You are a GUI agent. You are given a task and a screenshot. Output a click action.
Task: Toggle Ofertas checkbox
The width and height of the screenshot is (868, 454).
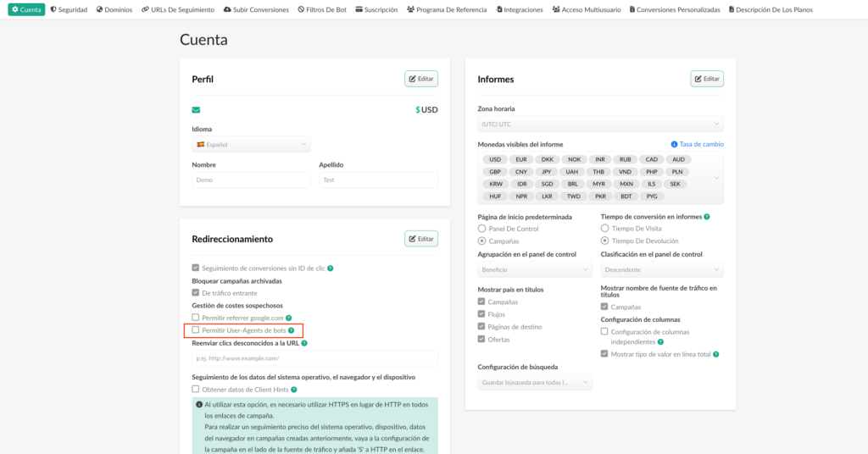pyautogui.click(x=481, y=339)
